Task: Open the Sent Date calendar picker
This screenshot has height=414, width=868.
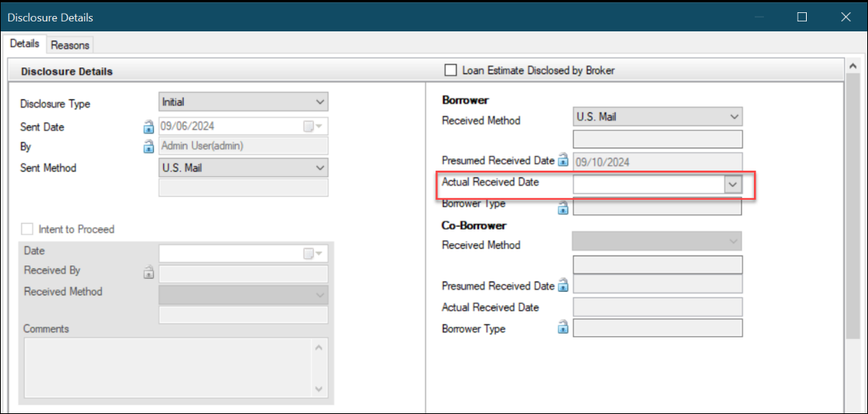Action: (312, 127)
